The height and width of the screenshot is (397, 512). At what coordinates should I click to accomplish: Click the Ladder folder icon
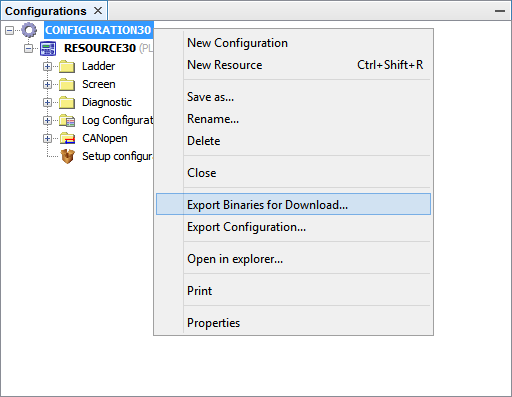click(x=67, y=66)
